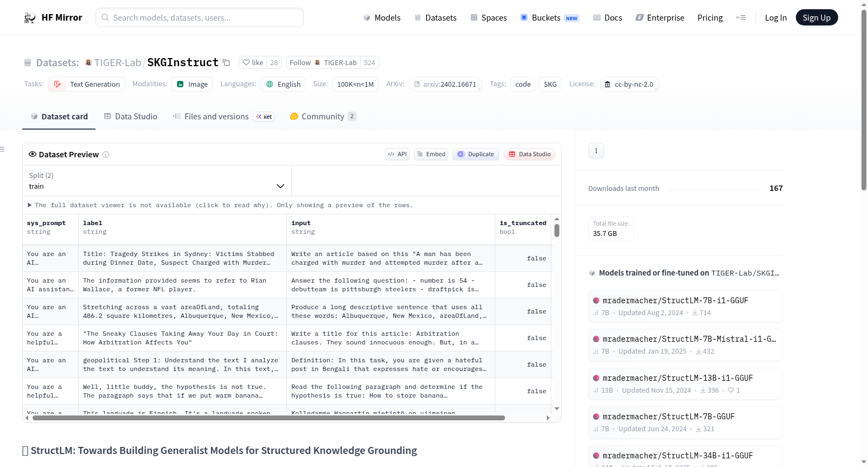Click the input cell "Produce a long descriptive sentence"
Viewport: 868px width, 467px height.
pos(391,311)
